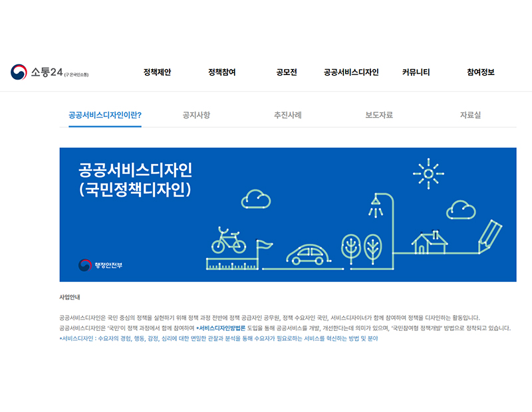This screenshot has height=412, width=532.
Task: Click the bicycle illustration in banner
Action: tap(228, 241)
